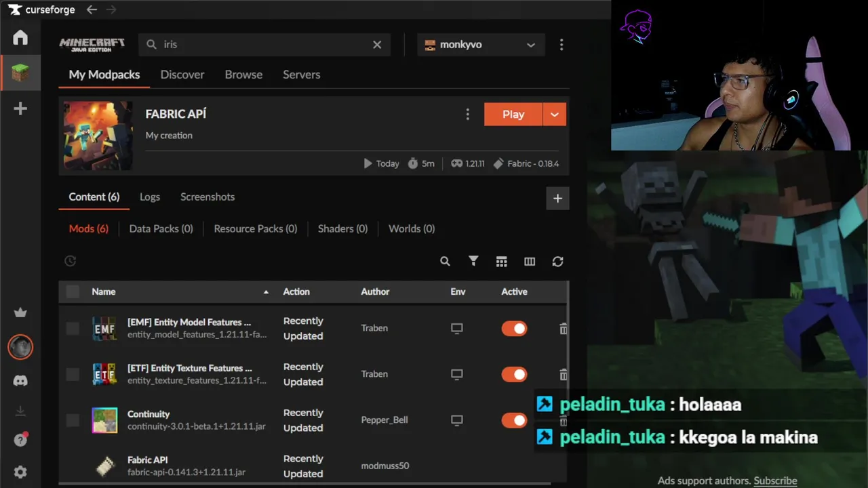
Task: Open the Discover tab
Action: [182, 75]
